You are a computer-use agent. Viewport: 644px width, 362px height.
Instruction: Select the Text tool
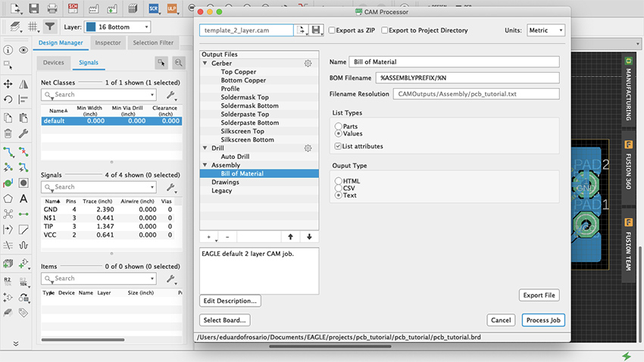[23, 198]
